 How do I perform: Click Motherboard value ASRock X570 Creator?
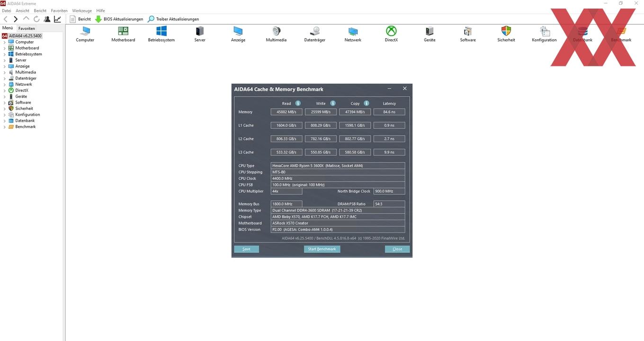point(338,223)
